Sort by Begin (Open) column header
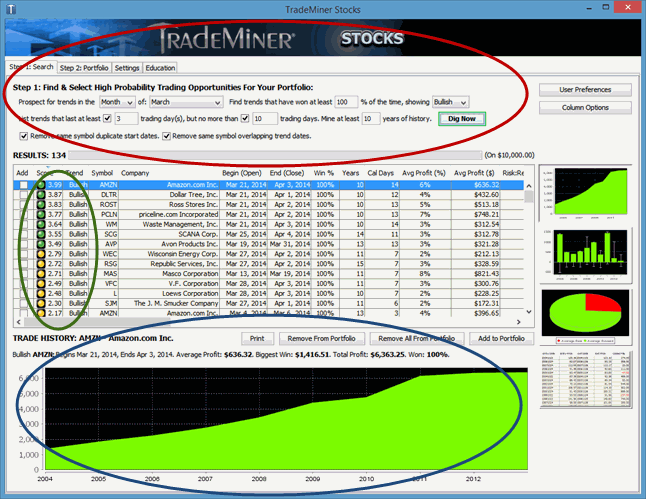The width and height of the screenshot is (646, 499). click(x=242, y=173)
